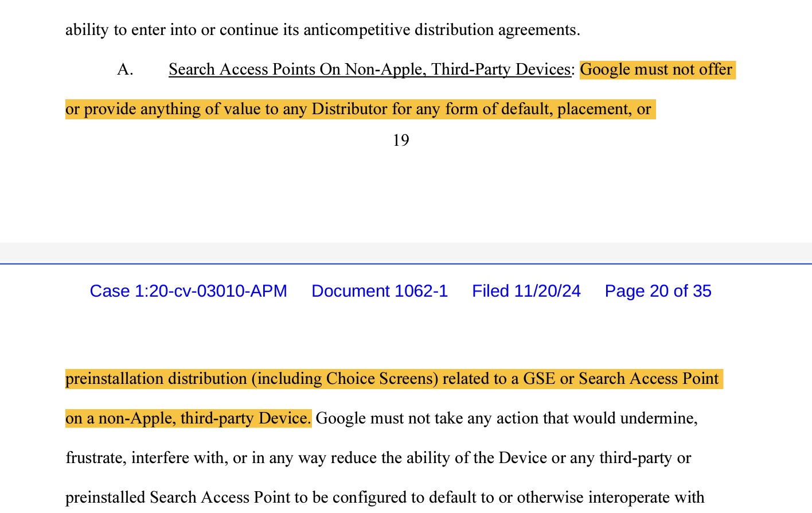The height and width of the screenshot is (513, 812).
Task: Click the page indicator 'Page 20 of 35'
Action: [x=658, y=291]
